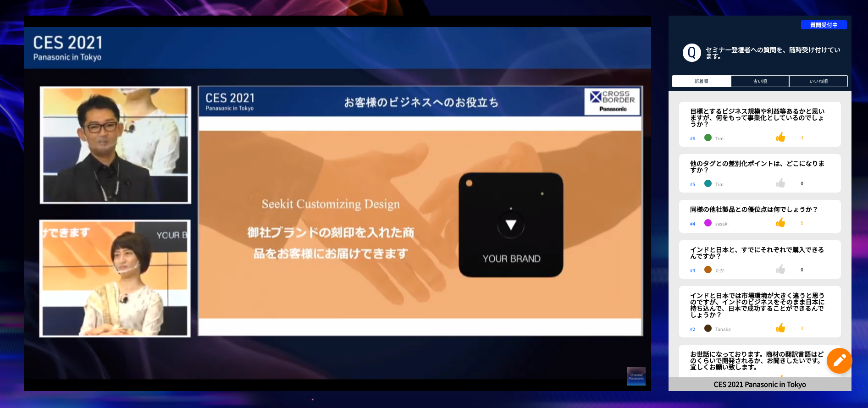The width and height of the screenshot is (868, 408).
Task: Click the orange pencil ask-question button
Action: click(839, 361)
